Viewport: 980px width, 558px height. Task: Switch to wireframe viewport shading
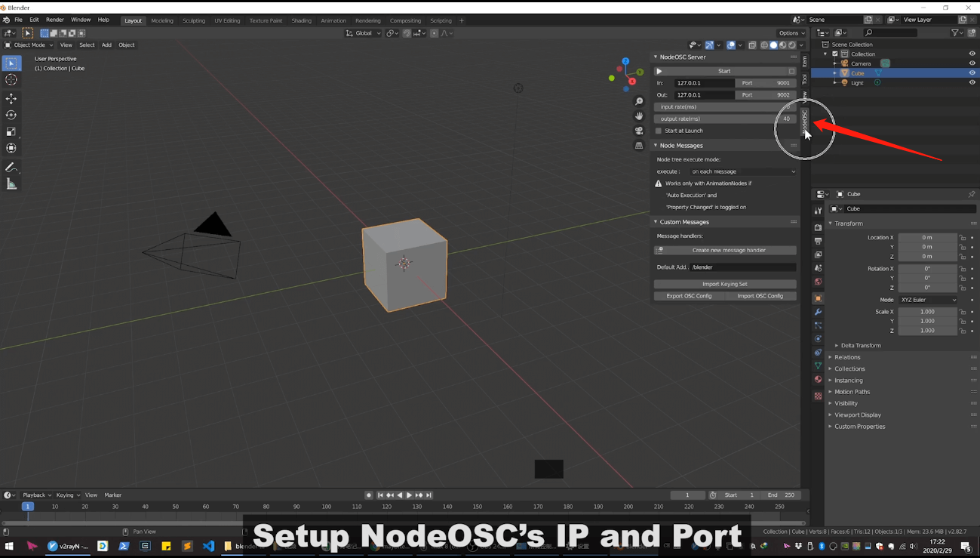coord(764,45)
